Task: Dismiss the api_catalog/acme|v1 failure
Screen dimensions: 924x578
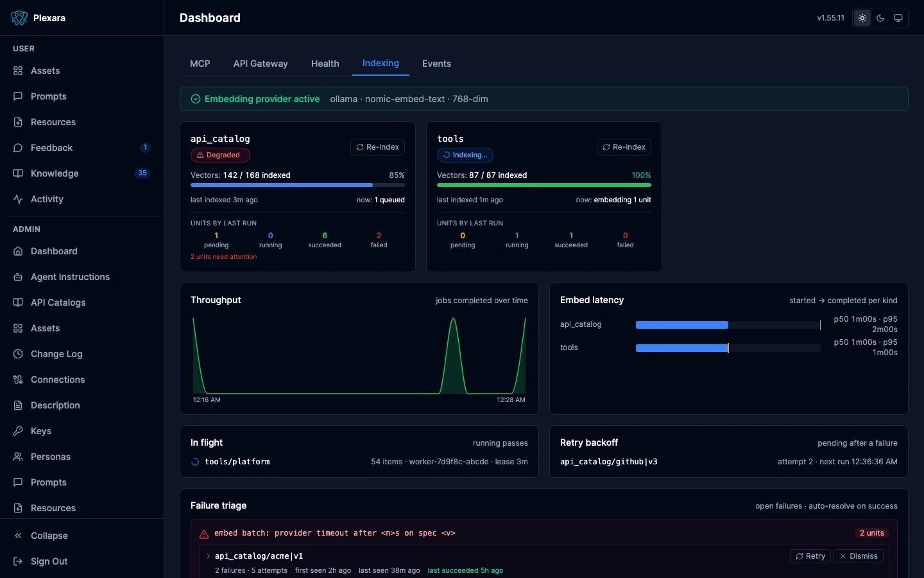Action: (859, 556)
